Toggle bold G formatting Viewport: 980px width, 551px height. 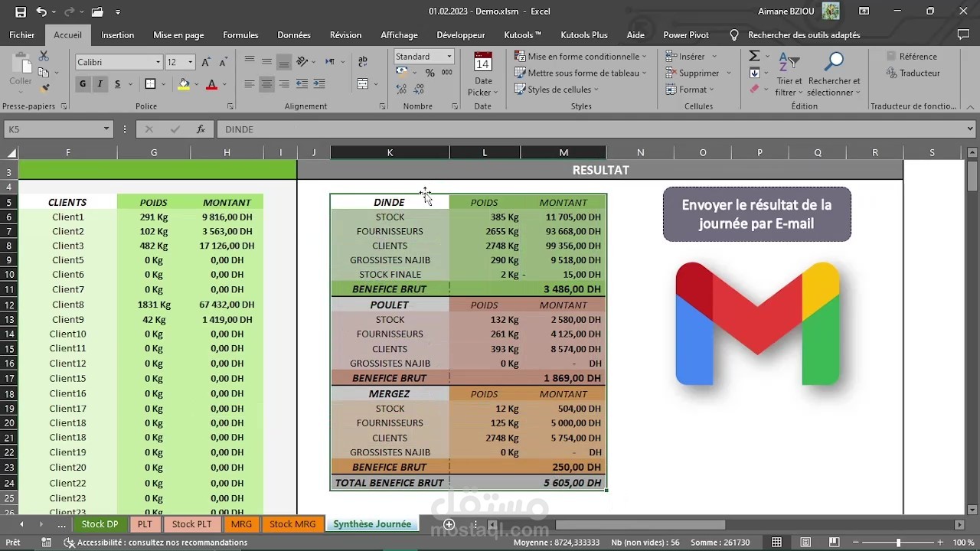pyautogui.click(x=83, y=84)
